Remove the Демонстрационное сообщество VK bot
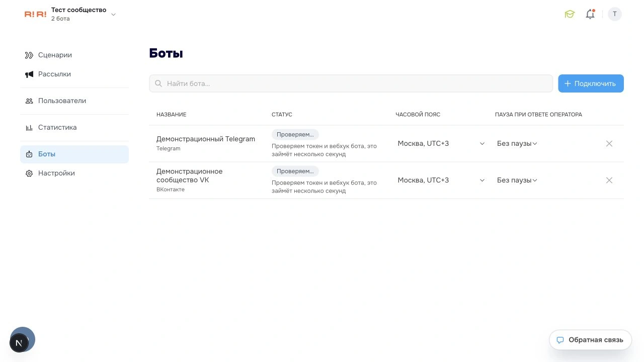The image size is (644, 362). pos(609,180)
